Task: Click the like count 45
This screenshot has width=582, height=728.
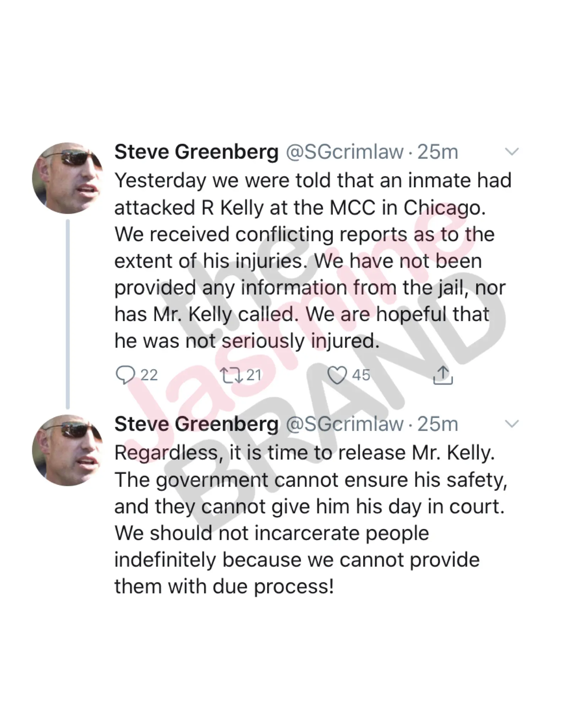Action: click(361, 375)
